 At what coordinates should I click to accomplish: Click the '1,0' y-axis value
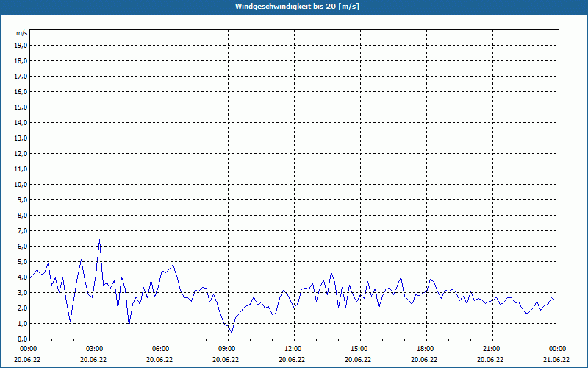[x=24, y=323]
